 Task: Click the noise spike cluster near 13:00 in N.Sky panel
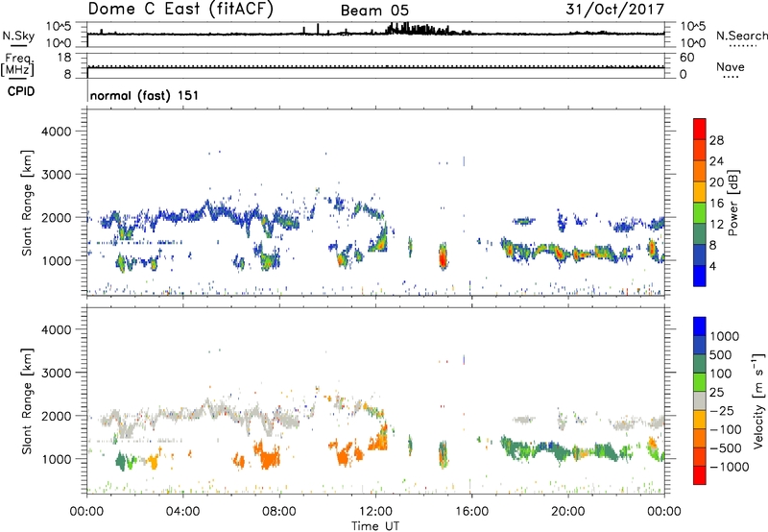(417, 29)
